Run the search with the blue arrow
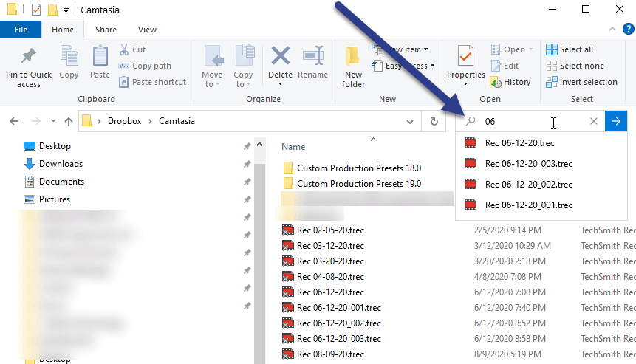636x364 pixels. pos(616,121)
